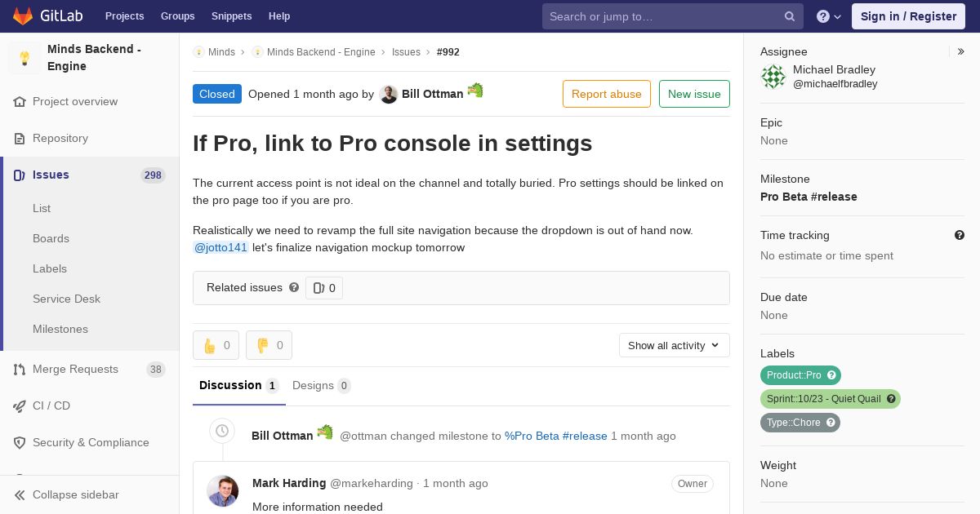Viewport: 980px width, 514px height.
Task: Click the New issue button
Action: point(694,94)
